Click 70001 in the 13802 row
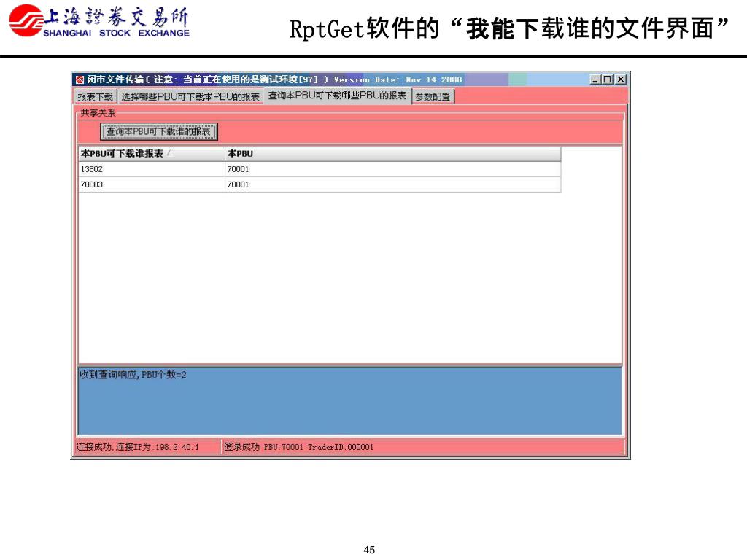 click(392, 169)
